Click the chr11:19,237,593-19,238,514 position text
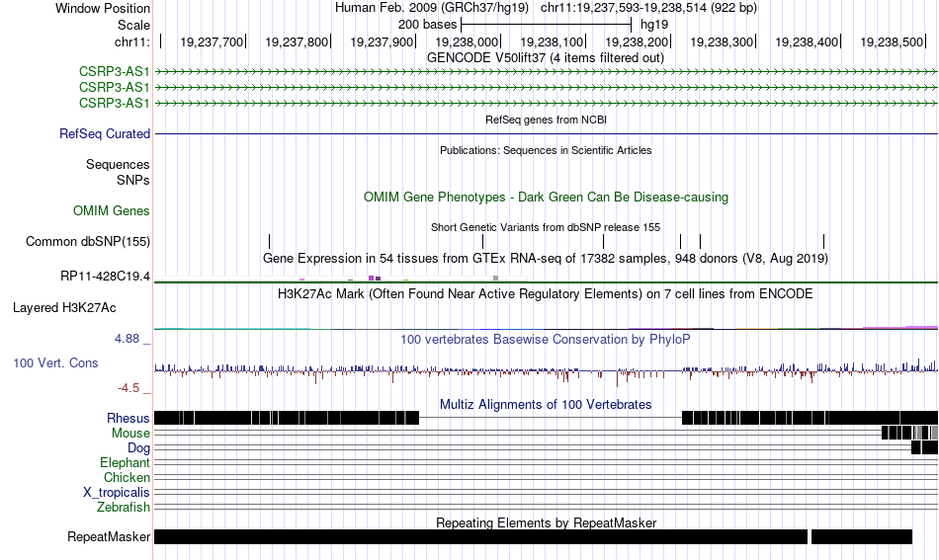 click(x=648, y=8)
